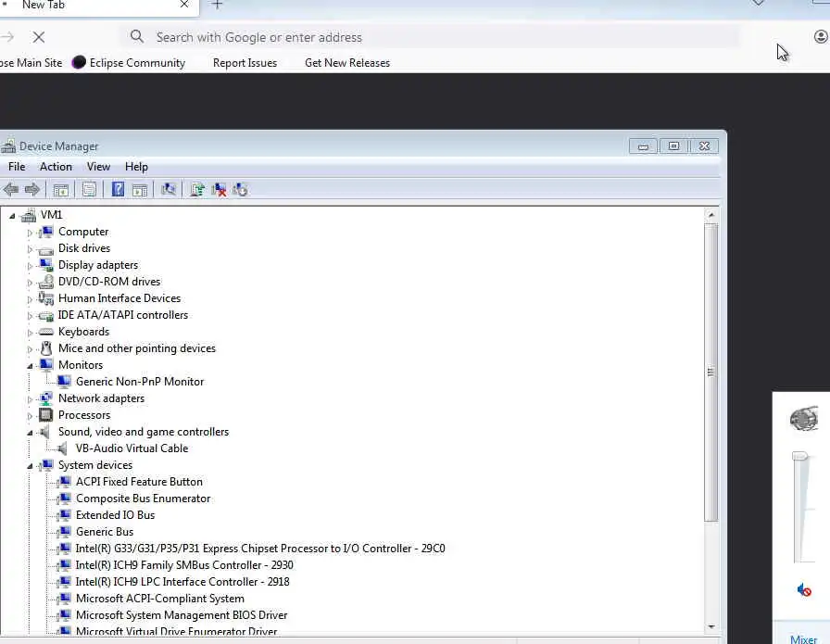The image size is (830, 644).
Task: Collapse Sound, video and game controllers
Action: (x=30, y=433)
